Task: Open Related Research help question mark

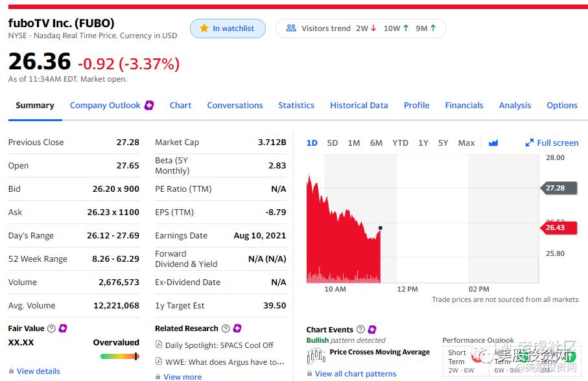Action: (226, 329)
